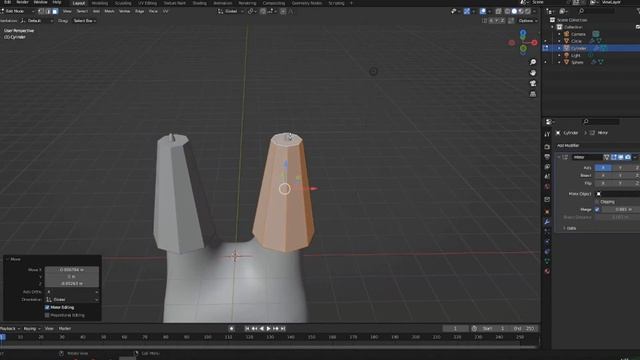Select the Sphere object in outliner

tap(577, 62)
